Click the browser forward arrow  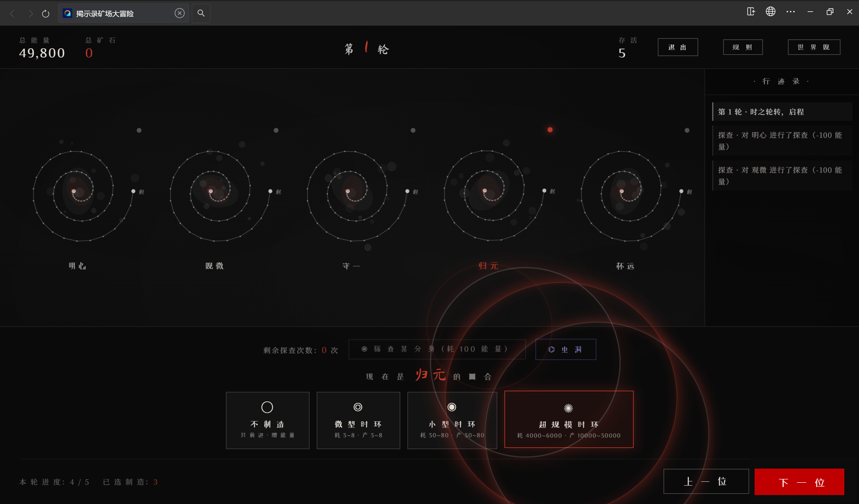tap(30, 14)
